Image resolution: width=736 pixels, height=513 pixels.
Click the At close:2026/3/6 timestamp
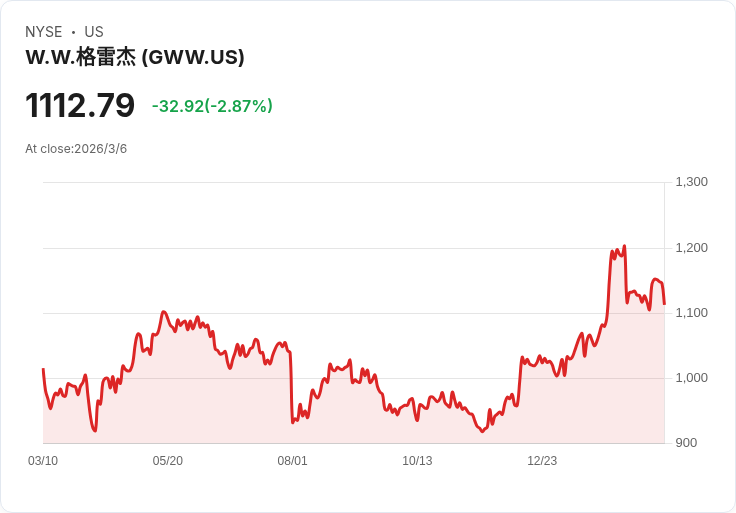tap(76, 149)
